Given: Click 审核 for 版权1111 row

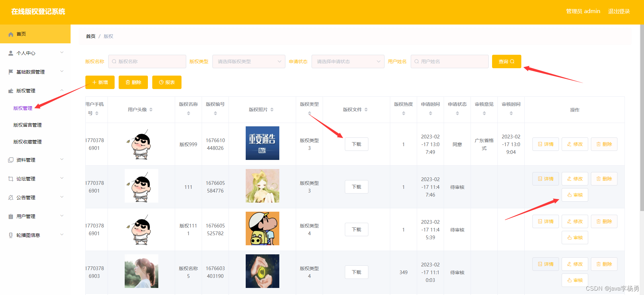Looking at the screenshot, I should (575, 238).
